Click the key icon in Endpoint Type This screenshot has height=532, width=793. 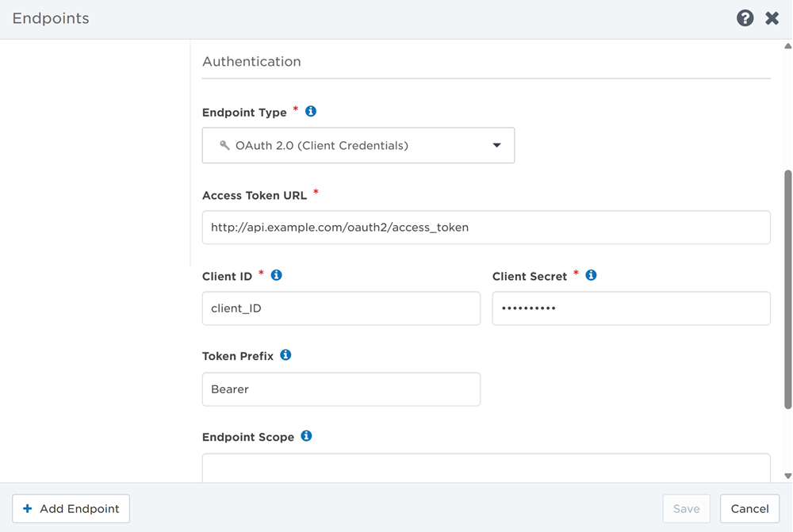tap(224, 146)
